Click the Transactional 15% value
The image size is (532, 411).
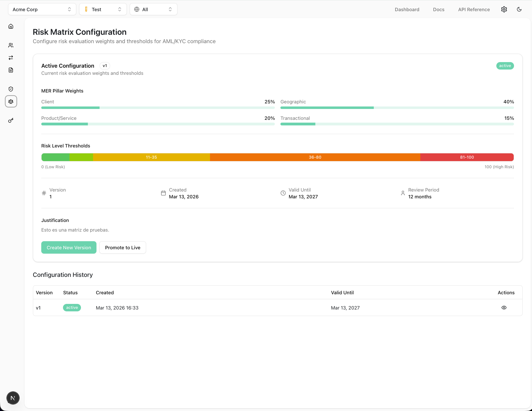pos(509,118)
